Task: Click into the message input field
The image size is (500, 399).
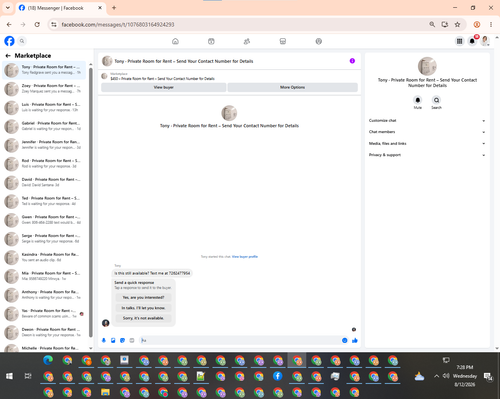Action: pos(239,340)
